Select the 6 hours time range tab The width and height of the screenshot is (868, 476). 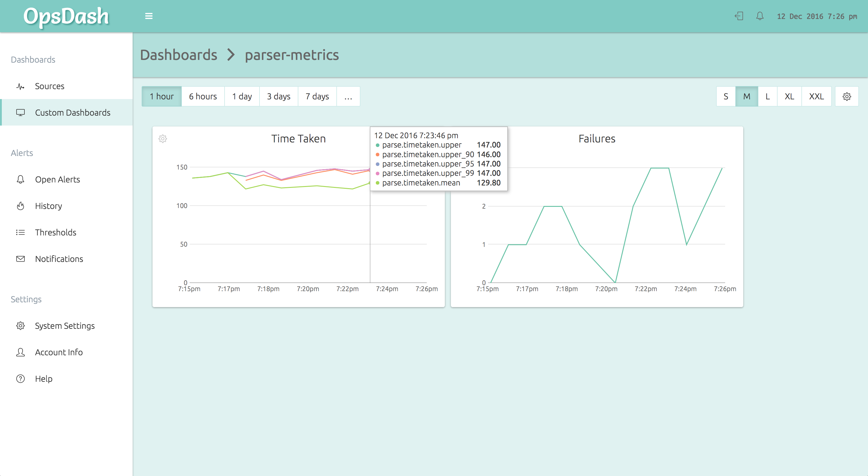click(203, 96)
